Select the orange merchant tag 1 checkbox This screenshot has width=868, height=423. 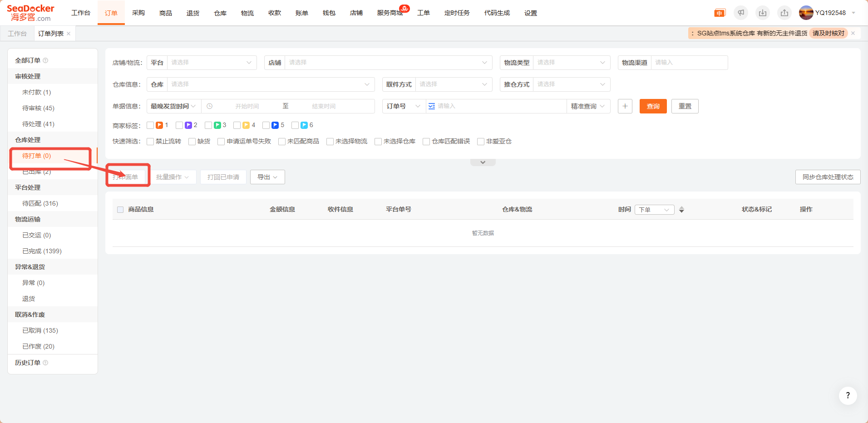[x=150, y=125]
